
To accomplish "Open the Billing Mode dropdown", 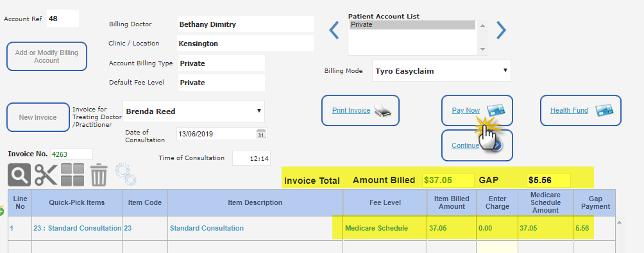I will point(441,71).
